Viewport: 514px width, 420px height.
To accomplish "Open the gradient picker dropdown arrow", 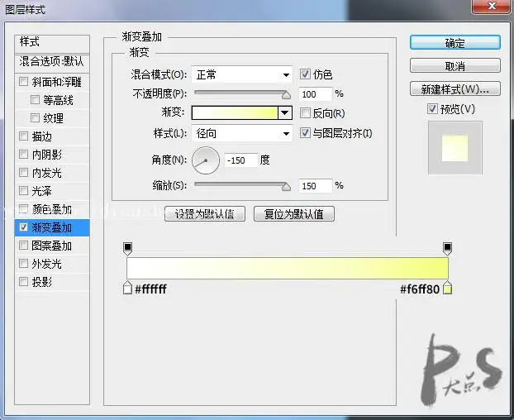I will coord(285,112).
